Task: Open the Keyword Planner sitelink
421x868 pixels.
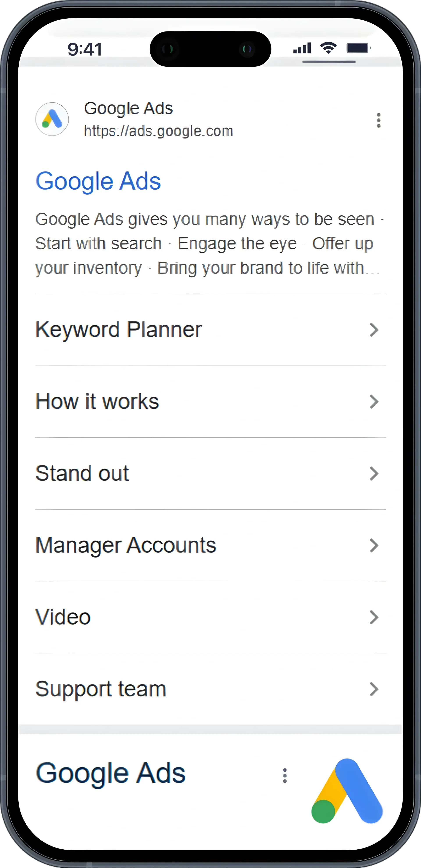Action: 119,330
